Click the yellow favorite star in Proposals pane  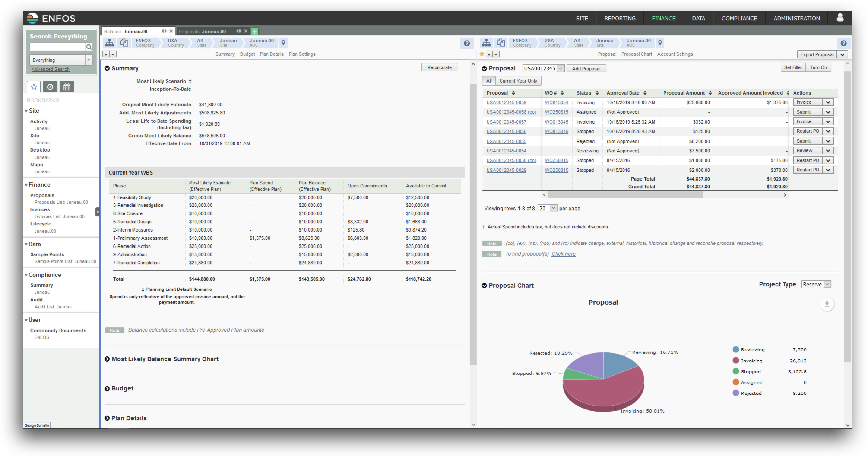pyautogui.click(x=482, y=54)
